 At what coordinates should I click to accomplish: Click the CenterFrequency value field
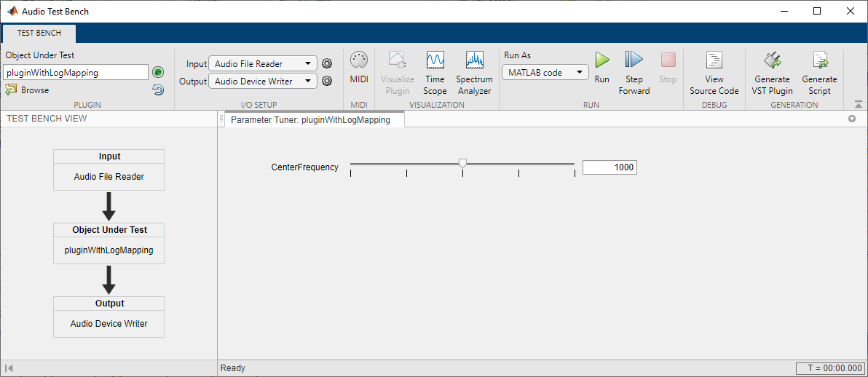pyautogui.click(x=609, y=167)
